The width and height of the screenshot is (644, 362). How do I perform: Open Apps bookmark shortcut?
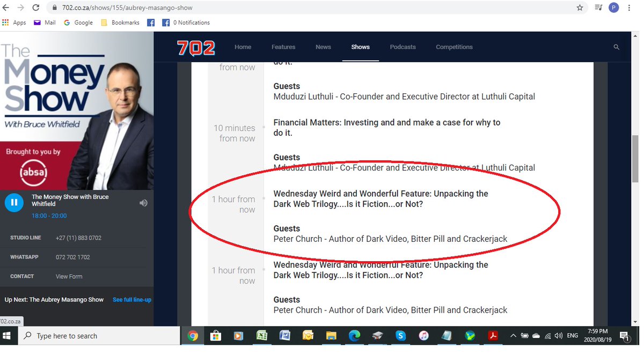pyautogui.click(x=14, y=23)
